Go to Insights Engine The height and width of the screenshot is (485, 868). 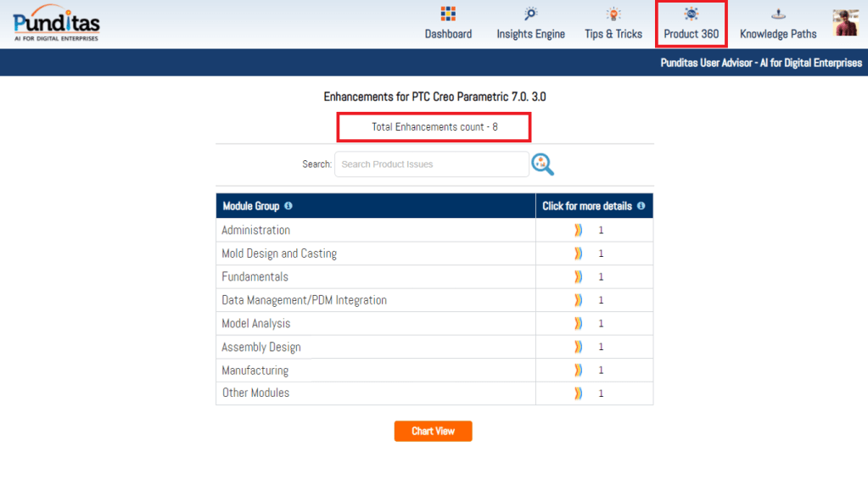tap(530, 24)
